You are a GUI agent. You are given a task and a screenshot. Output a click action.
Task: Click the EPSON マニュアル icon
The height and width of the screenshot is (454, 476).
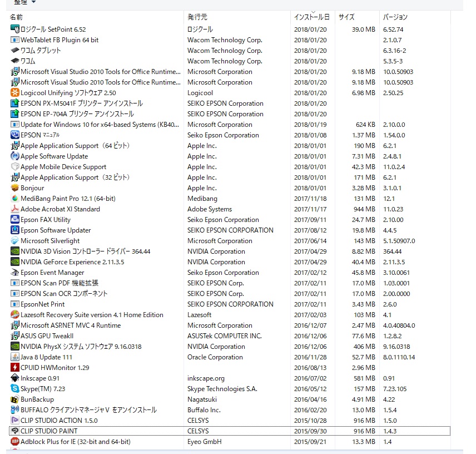pyautogui.click(x=15, y=135)
